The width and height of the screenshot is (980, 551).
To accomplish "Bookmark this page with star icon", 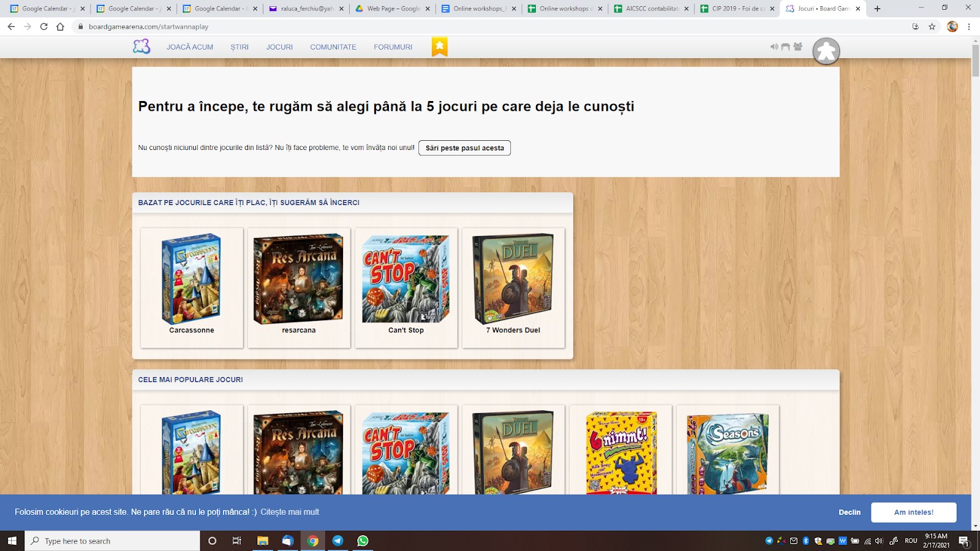I will [932, 26].
